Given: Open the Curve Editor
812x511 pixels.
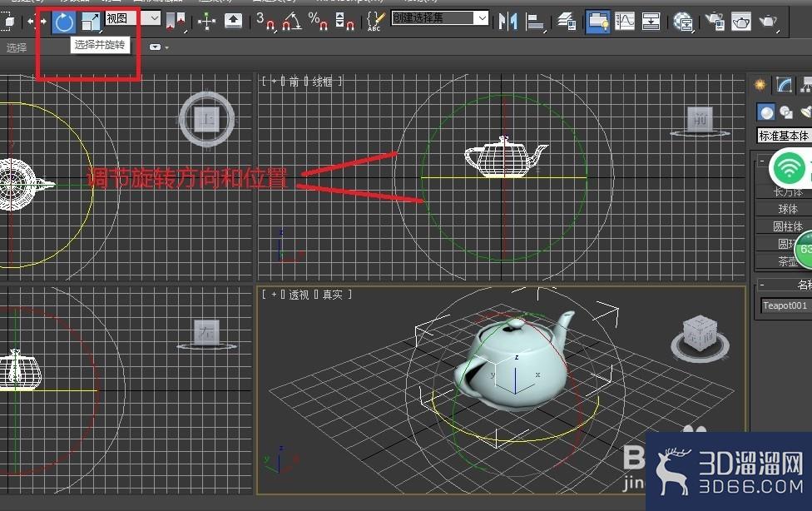Looking at the screenshot, I should [x=625, y=22].
